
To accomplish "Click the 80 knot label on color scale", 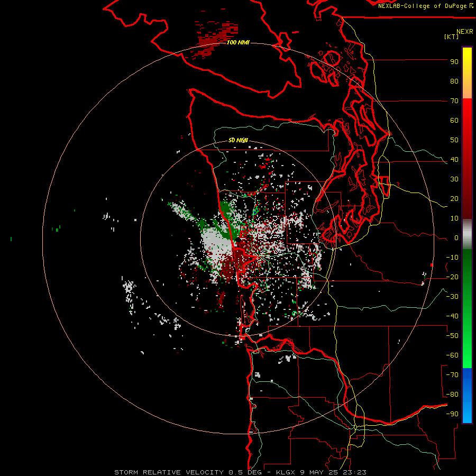I will point(454,81).
